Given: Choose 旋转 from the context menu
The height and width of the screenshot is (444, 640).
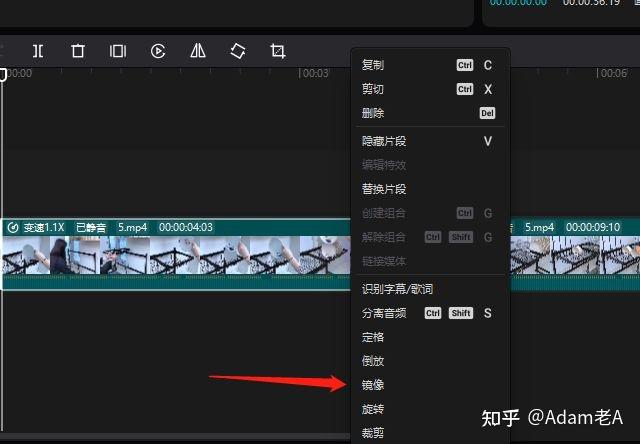Looking at the screenshot, I should [373, 409].
